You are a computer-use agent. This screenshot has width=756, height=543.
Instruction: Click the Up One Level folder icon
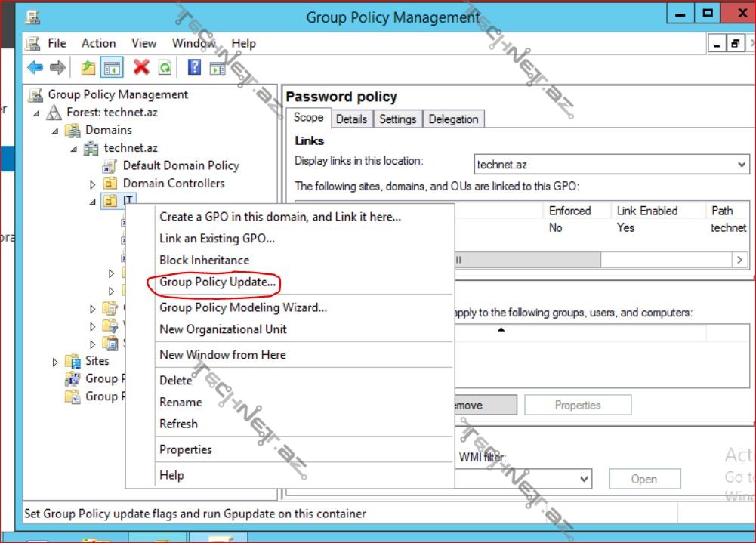click(88, 68)
